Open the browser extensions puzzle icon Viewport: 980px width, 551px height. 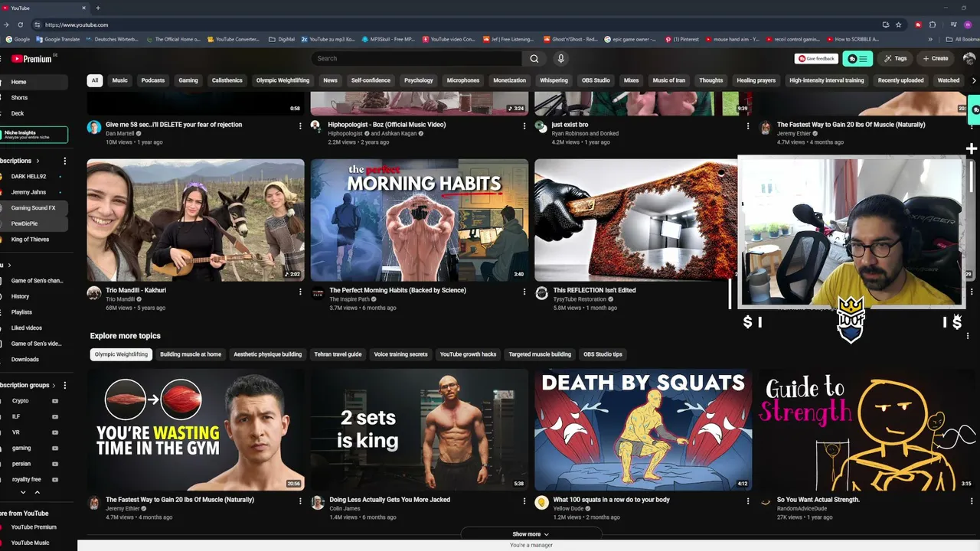click(933, 24)
